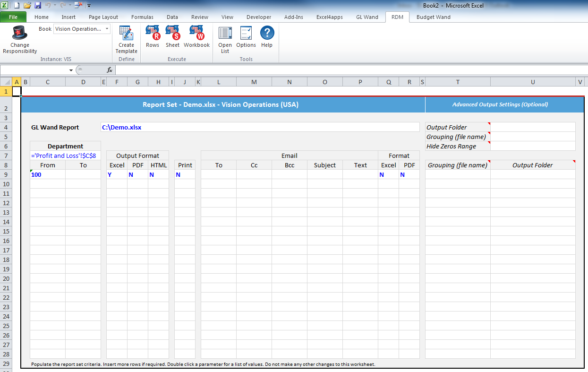This screenshot has height=372, width=588.
Task: Select row 4 header
Action: (x=6, y=127)
